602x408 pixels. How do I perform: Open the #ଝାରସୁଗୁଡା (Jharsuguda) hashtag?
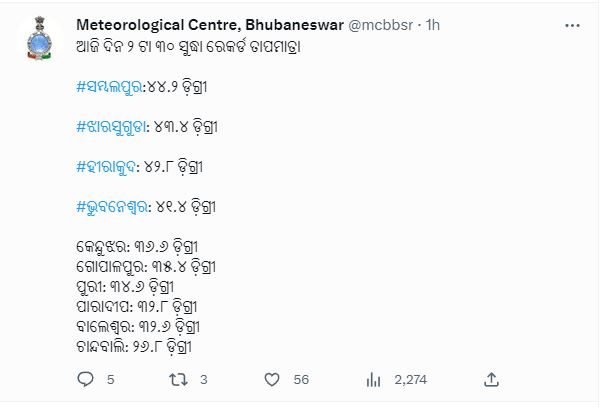(112, 128)
